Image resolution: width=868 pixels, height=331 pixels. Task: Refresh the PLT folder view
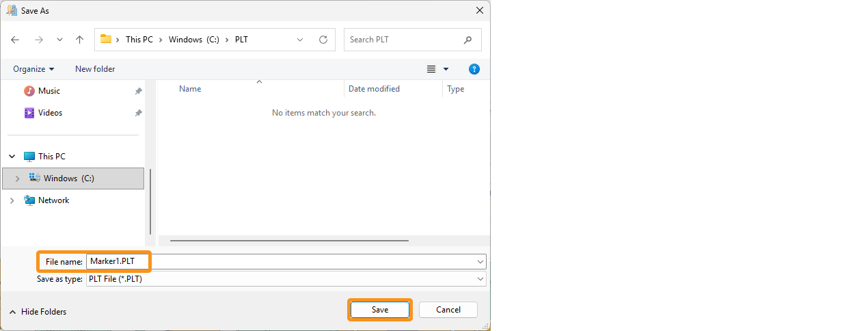(x=323, y=40)
